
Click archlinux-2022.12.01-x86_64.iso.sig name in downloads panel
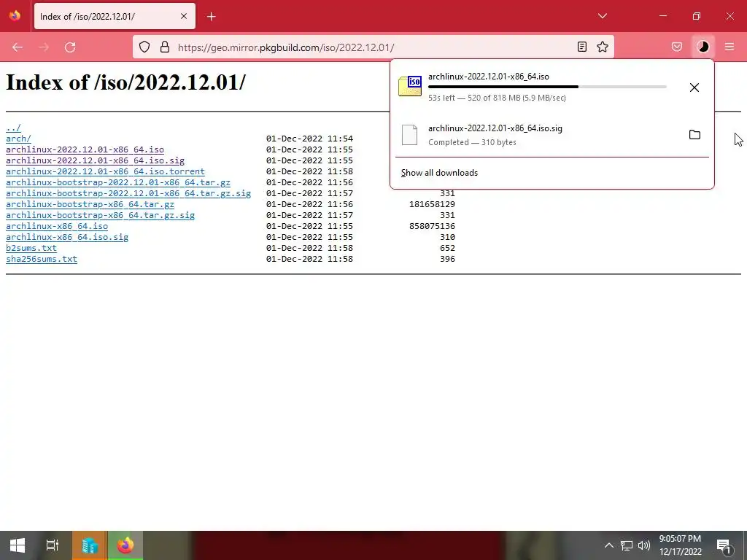click(495, 128)
